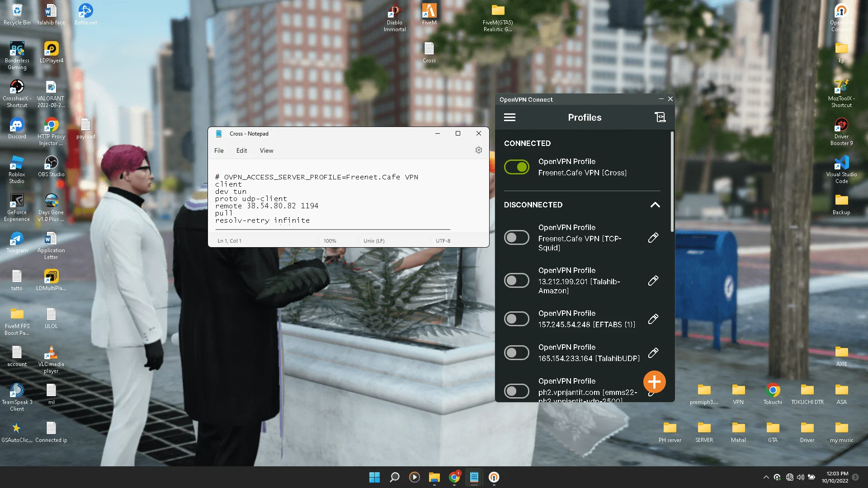Select the Diablo Immortal desktop icon
Viewport: 868px width, 488px height.
pos(395,18)
